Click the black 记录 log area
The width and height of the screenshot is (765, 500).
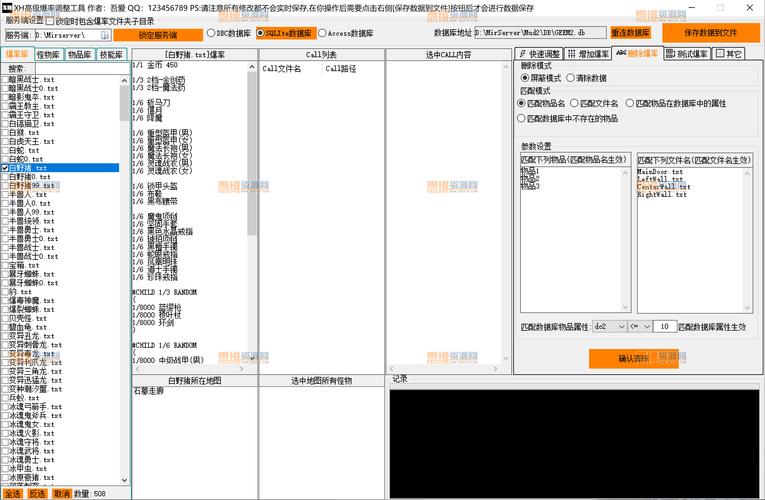(574, 444)
